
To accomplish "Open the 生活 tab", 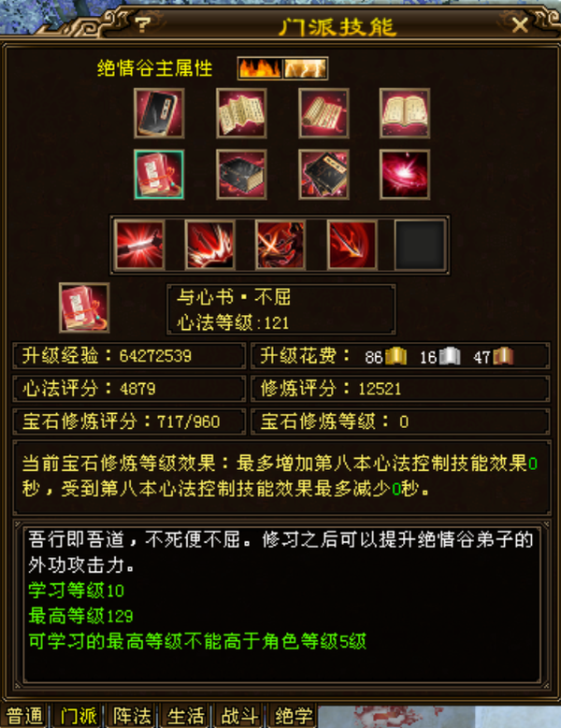I will 185,716.
